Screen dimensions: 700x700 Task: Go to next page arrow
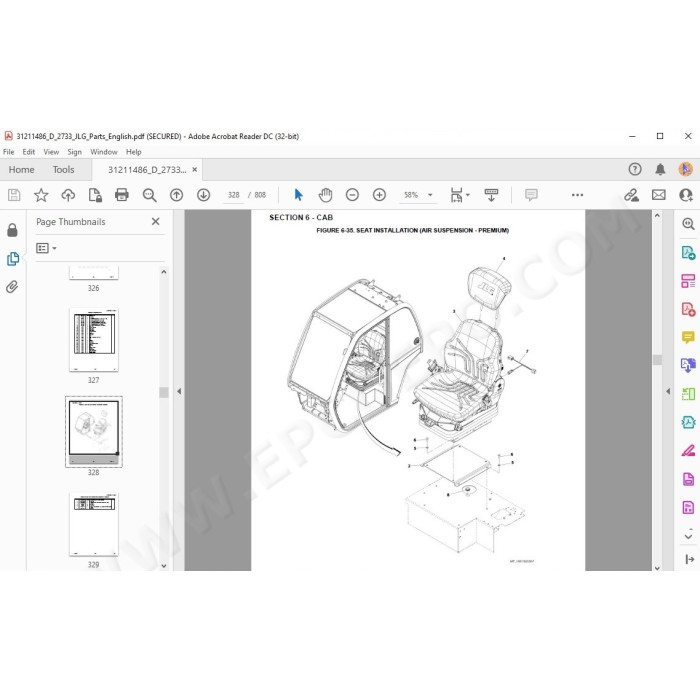coord(204,195)
